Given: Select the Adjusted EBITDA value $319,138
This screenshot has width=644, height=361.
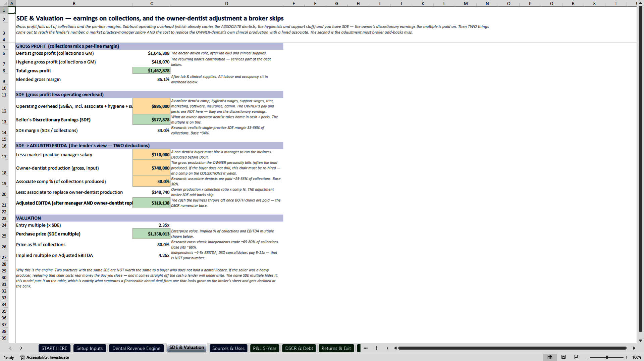Looking at the screenshot, I should [152, 203].
